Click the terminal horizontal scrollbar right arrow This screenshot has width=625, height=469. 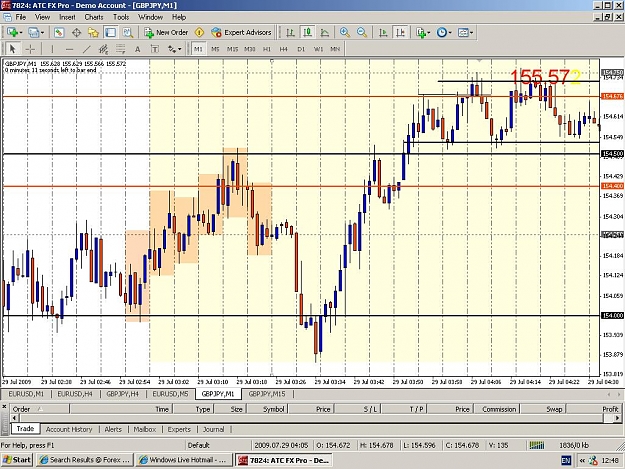pyautogui.click(x=617, y=418)
